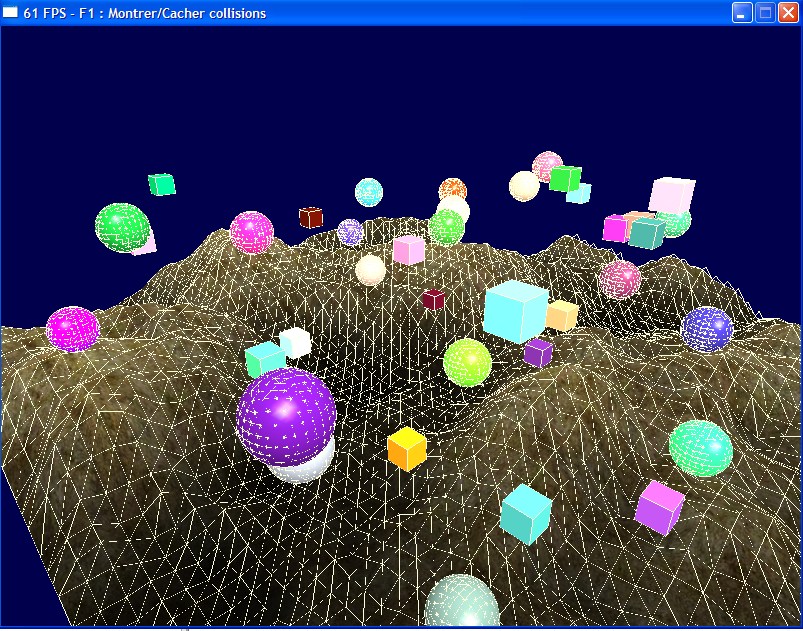Pick the lime green sphere in the valley
The height and width of the screenshot is (631, 803).
coord(467,362)
